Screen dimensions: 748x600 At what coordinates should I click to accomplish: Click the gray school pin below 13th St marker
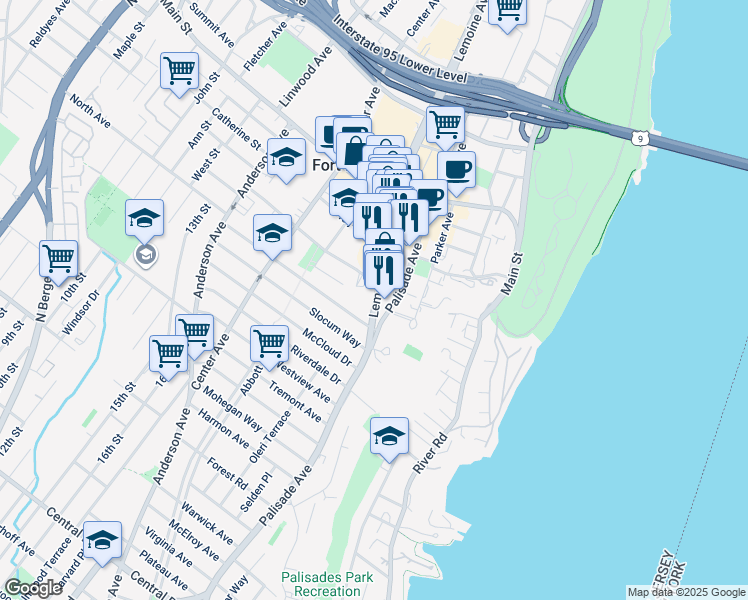coord(145,255)
